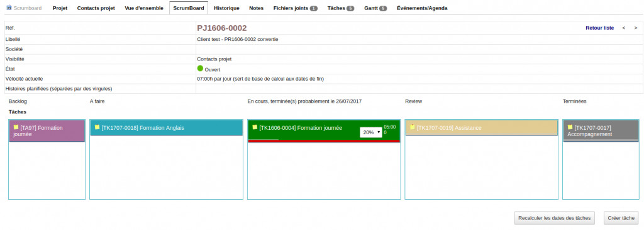Click the Scrumboard module icon
Image resolution: width=644 pixels, height=230 pixels.
click(x=9, y=8)
